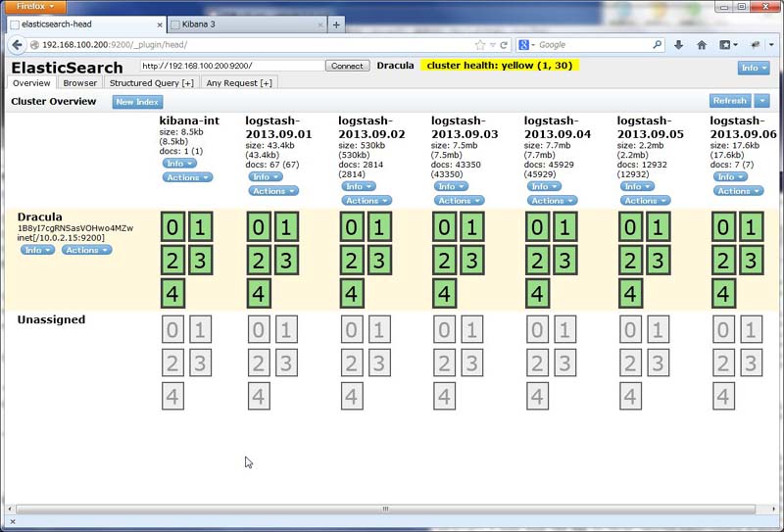
Task: Click the Refresh button
Action: click(x=730, y=101)
